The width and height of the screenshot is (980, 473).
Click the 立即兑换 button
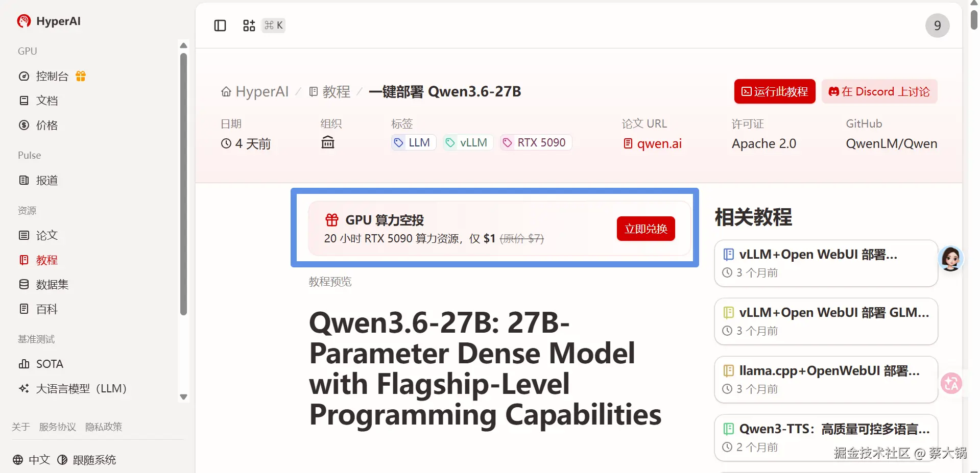pyautogui.click(x=646, y=229)
